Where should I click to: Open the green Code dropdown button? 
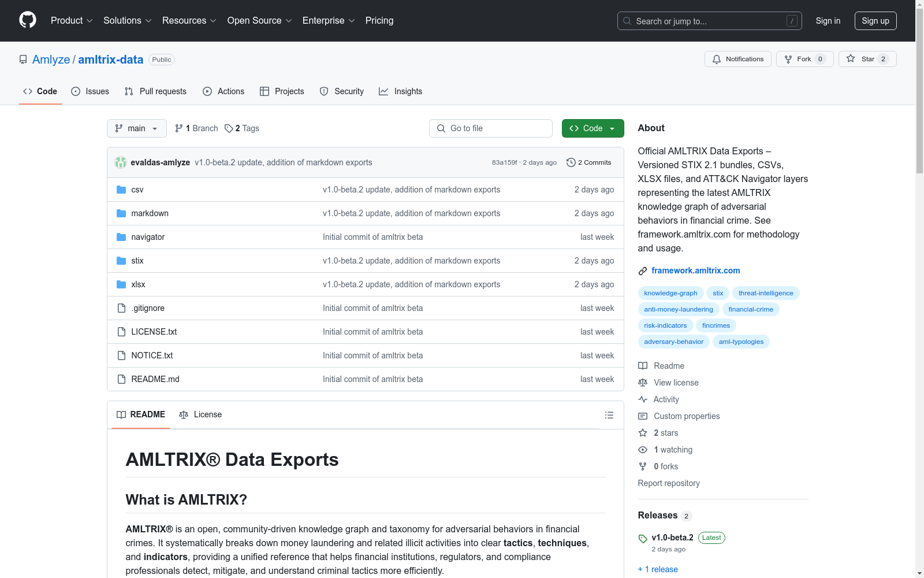pos(593,128)
